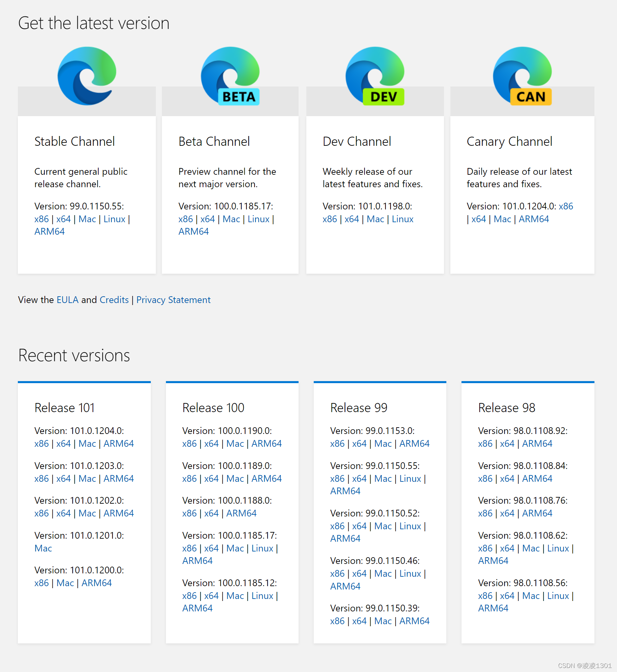This screenshot has width=617, height=672.
Task: Select the 'Canary Channel' card title
Action: 509,142
